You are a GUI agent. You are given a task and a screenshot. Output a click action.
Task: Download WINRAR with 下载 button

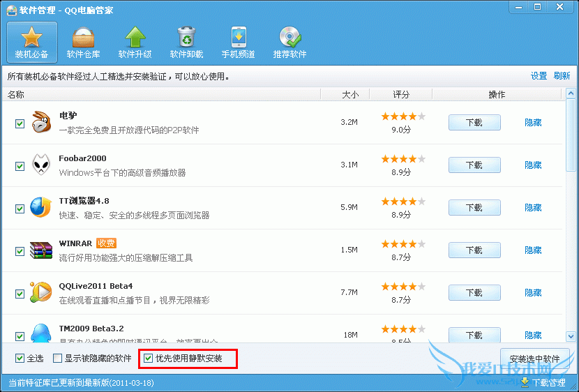474,250
